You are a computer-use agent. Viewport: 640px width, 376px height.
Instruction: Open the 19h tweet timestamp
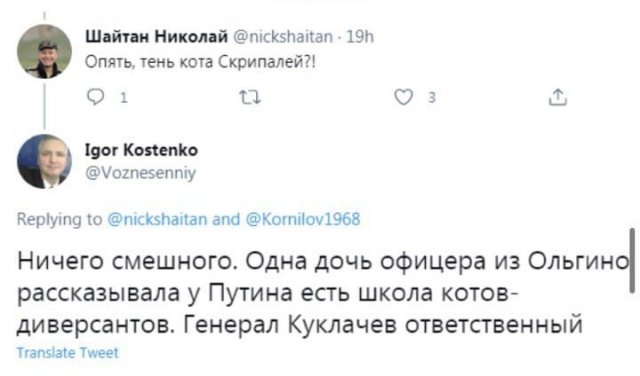click(x=360, y=37)
